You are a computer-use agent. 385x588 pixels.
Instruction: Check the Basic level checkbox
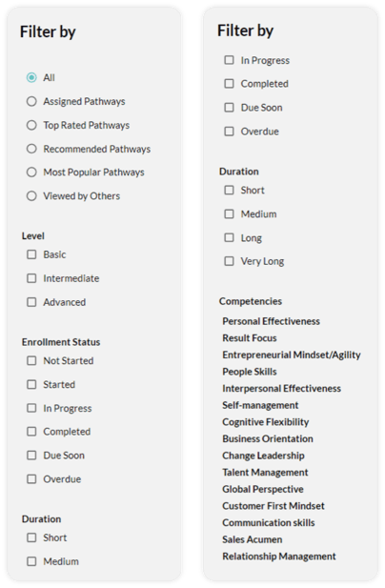click(31, 254)
